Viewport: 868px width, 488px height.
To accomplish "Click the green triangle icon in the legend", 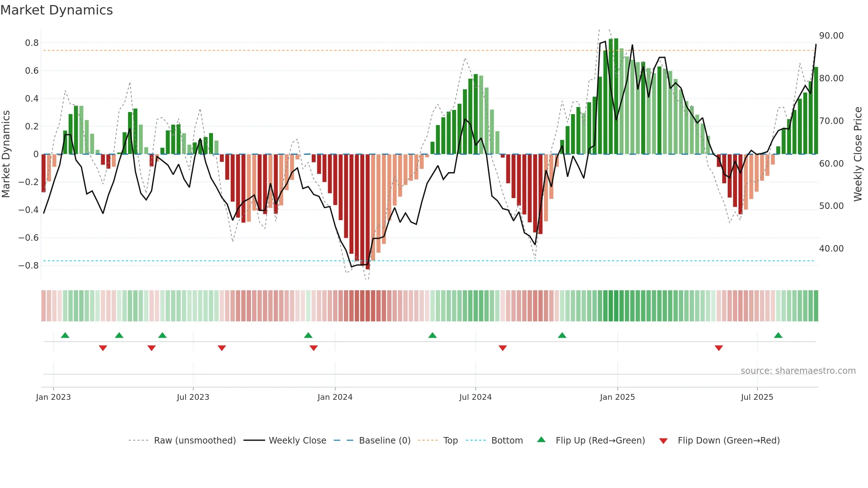I will tap(541, 440).
